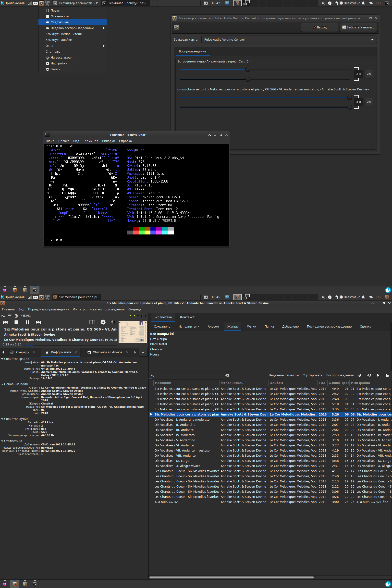This screenshot has width=392, height=588.
Task: Click upper volume slider of Встроенное аудио card
Action: coord(265,69)
